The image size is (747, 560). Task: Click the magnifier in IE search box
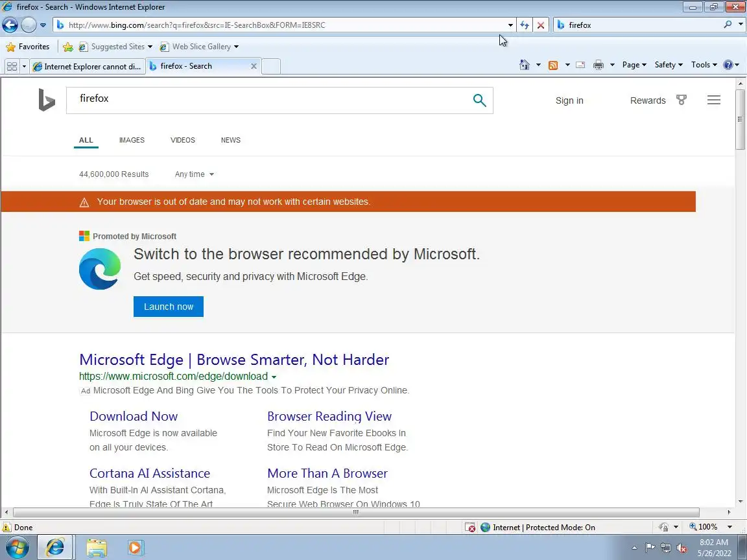point(728,24)
